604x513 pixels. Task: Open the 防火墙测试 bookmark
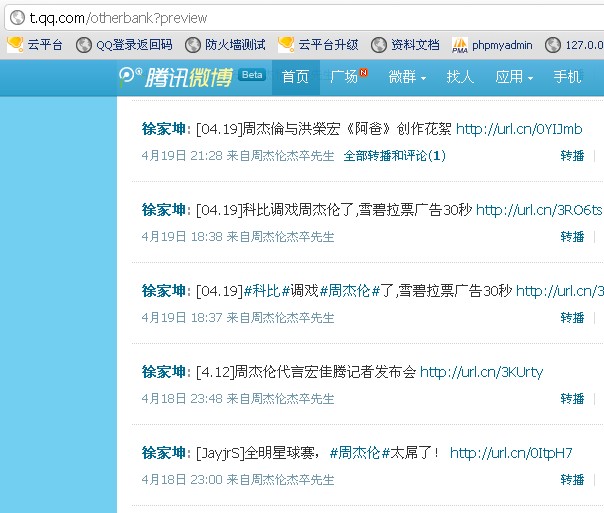[225, 45]
